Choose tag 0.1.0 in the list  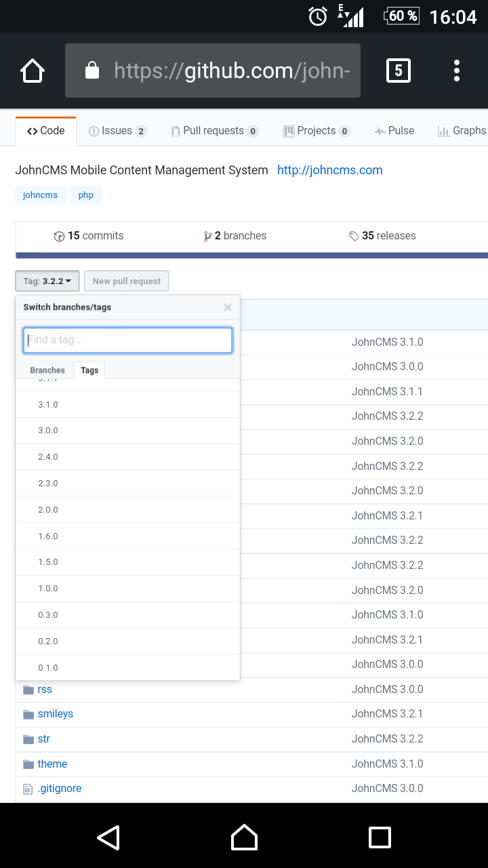point(48,667)
